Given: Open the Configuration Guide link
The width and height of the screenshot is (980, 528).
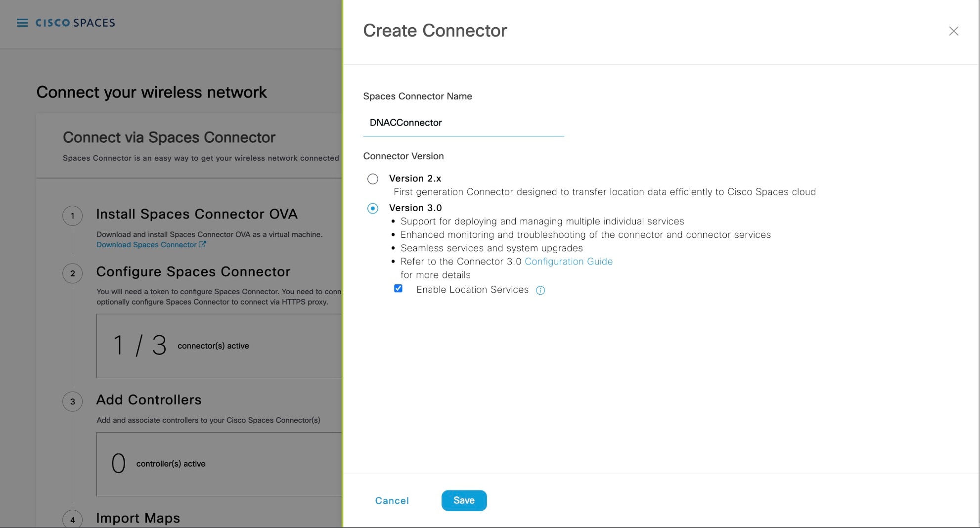Looking at the screenshot, I should pos(568,262).
